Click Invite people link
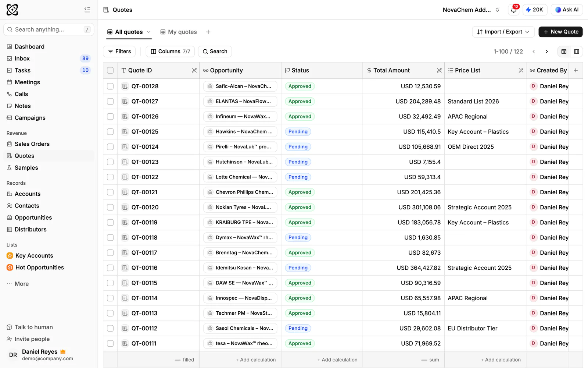 click(x=28, y=339)
